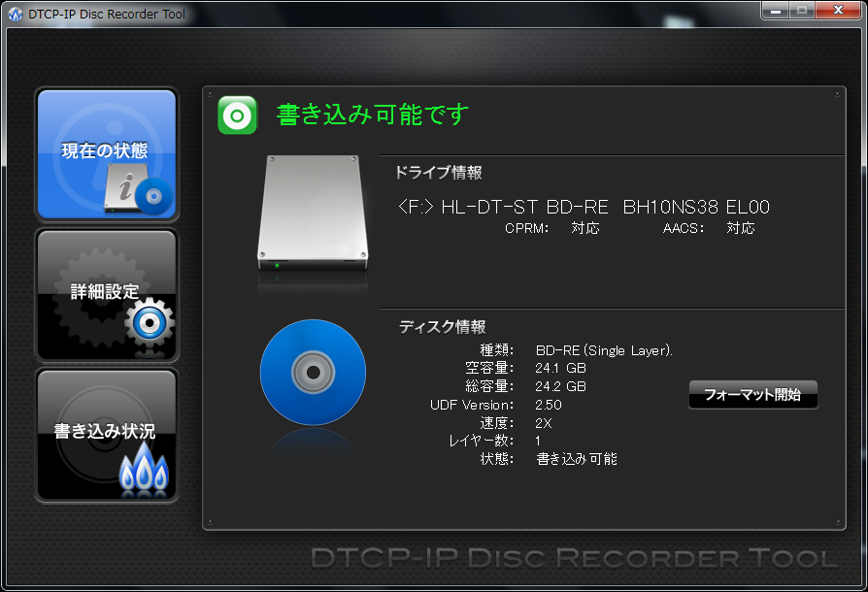Open the 書き込み状況 (write progress) panel
Screen dimensions: 868x592
coord(107,436)
